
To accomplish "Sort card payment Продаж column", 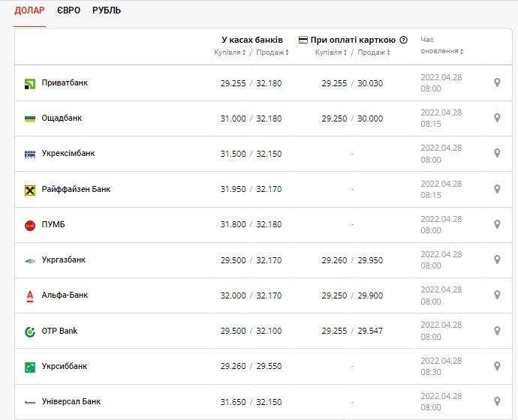I will tap(372, 52).
